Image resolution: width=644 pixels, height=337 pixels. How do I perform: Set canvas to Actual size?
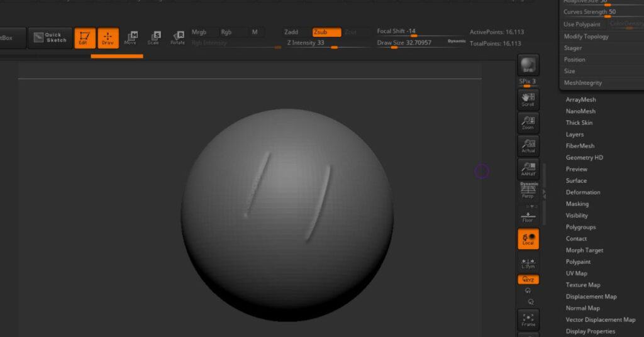pyautogui.click(x=528, y=146)
